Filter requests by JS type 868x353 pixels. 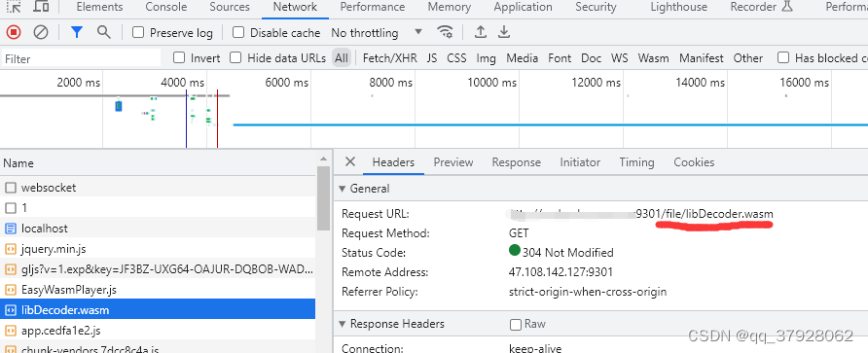click(432, 58)
